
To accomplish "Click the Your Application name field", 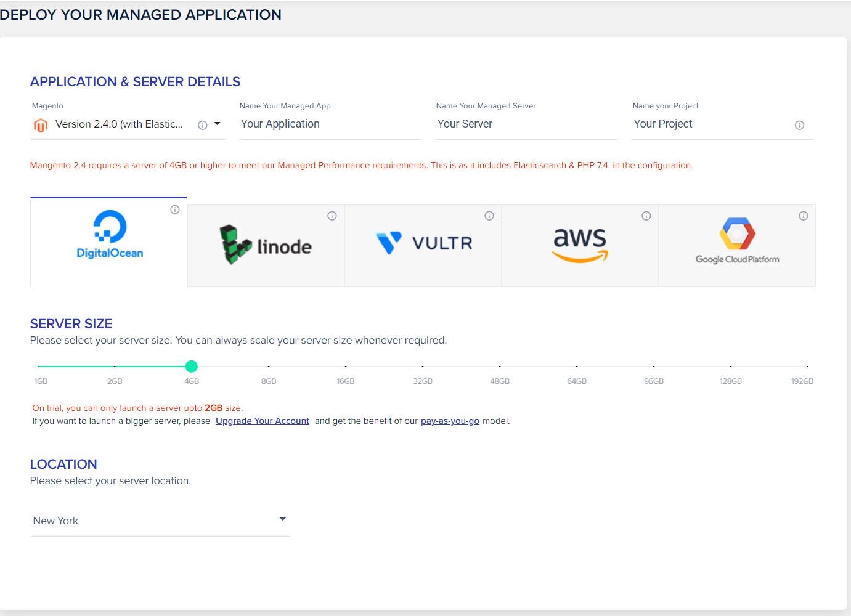I will (330, 124).
